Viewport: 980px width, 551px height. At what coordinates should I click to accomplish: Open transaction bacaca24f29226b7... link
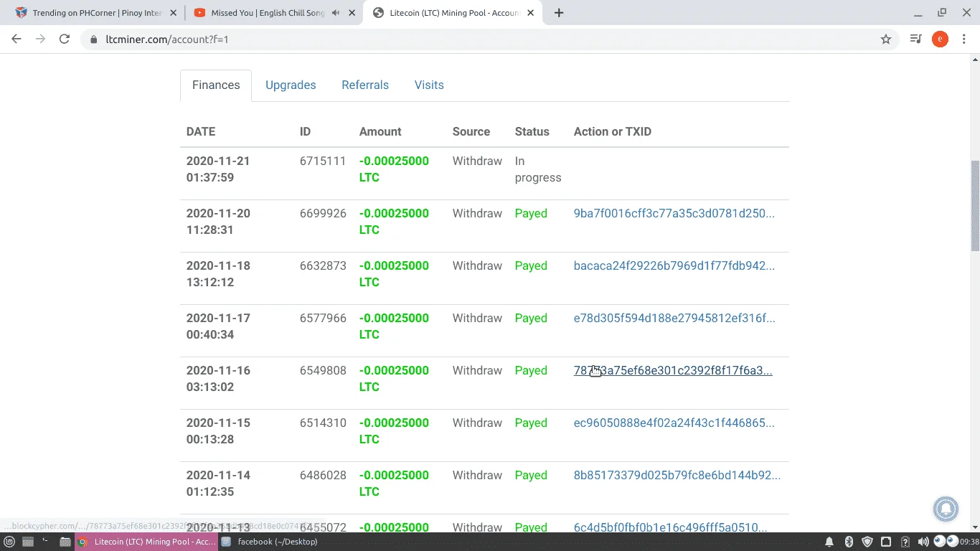tap(674, 266)
